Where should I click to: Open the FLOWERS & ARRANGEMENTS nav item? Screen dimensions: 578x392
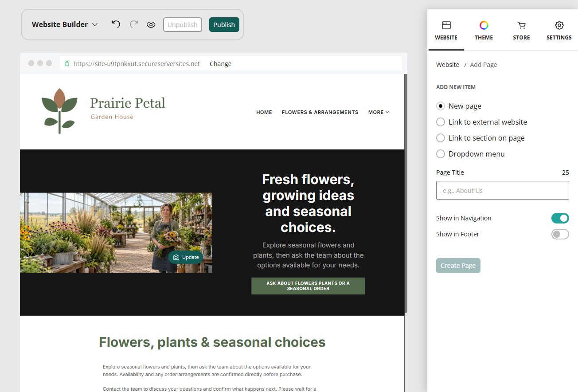(320, 112)
